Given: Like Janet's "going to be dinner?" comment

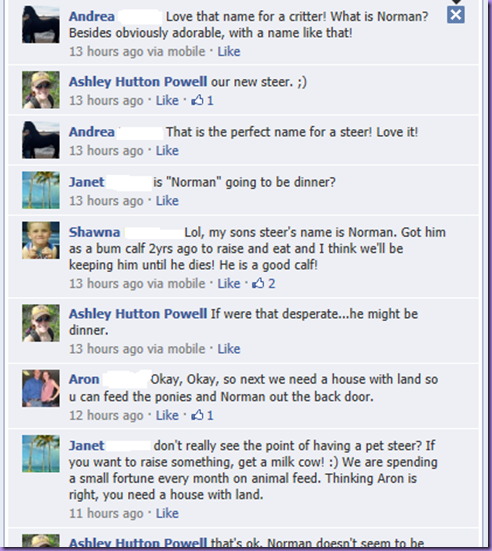Looking at the screenshot, I should [167, 201].
